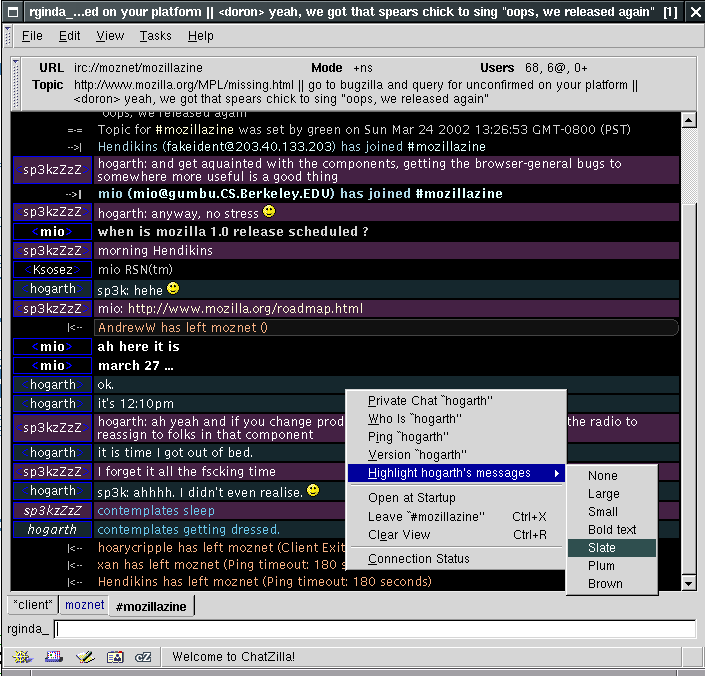Click the smiley after 'sp3k: hehe'
This screenshot has height=676, width=705.
173,288
